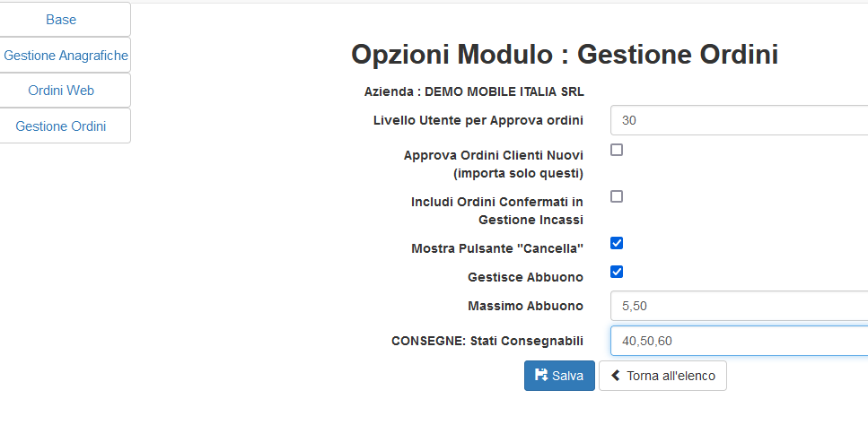This screenshot has height=425, width=868.
Task: Disable the Gestisce Abbuono checkbox
Action: [617, 272]
